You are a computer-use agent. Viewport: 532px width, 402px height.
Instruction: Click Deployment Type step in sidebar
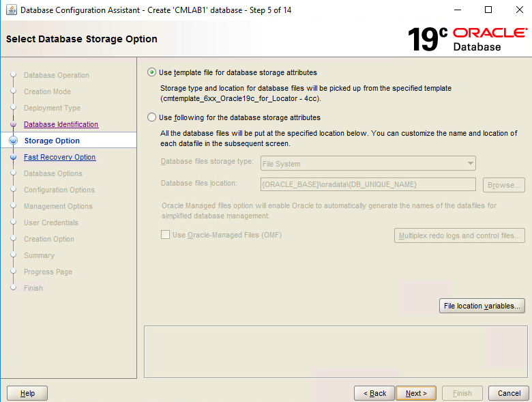(52, 108)
